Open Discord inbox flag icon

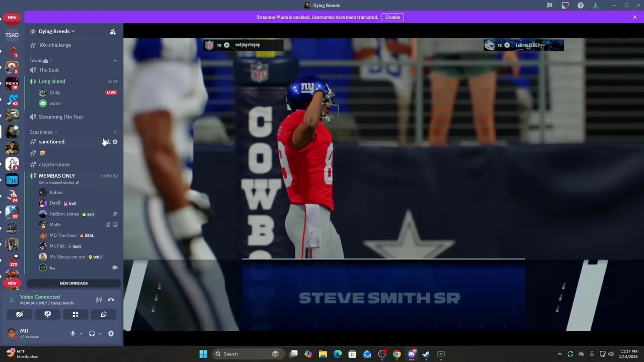click(x=550, y=6)
